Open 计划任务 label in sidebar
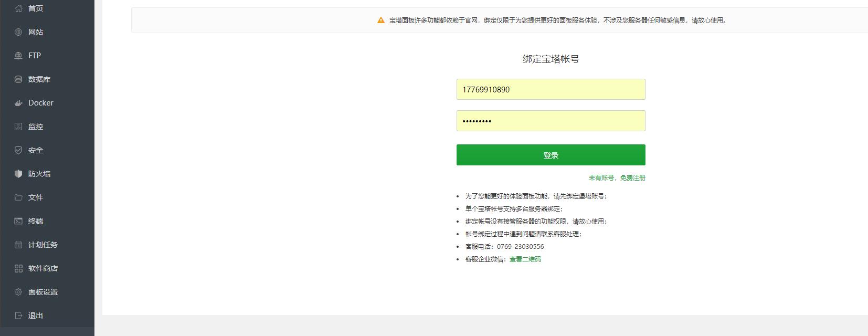Screen dimensions: 868x336 click(43, 245)
